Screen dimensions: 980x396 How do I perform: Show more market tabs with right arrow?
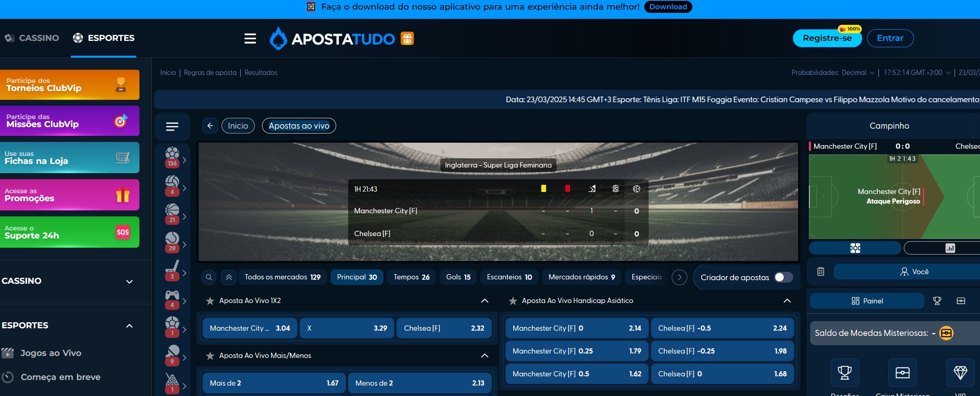(x=680, y=277)
